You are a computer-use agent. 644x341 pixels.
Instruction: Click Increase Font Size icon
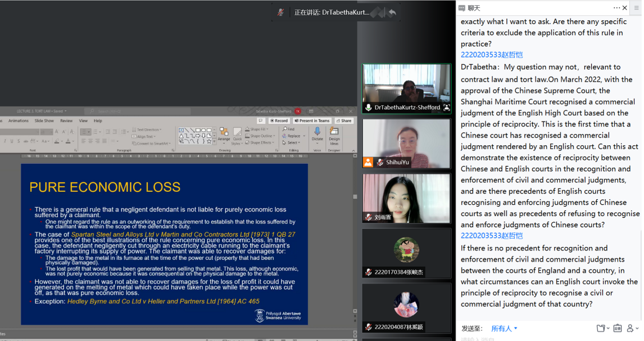coord(56,132)
